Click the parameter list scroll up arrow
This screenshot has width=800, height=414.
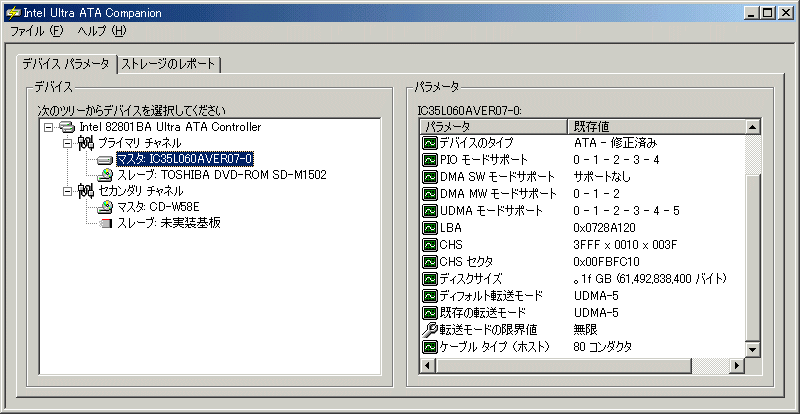coord(753,127)
